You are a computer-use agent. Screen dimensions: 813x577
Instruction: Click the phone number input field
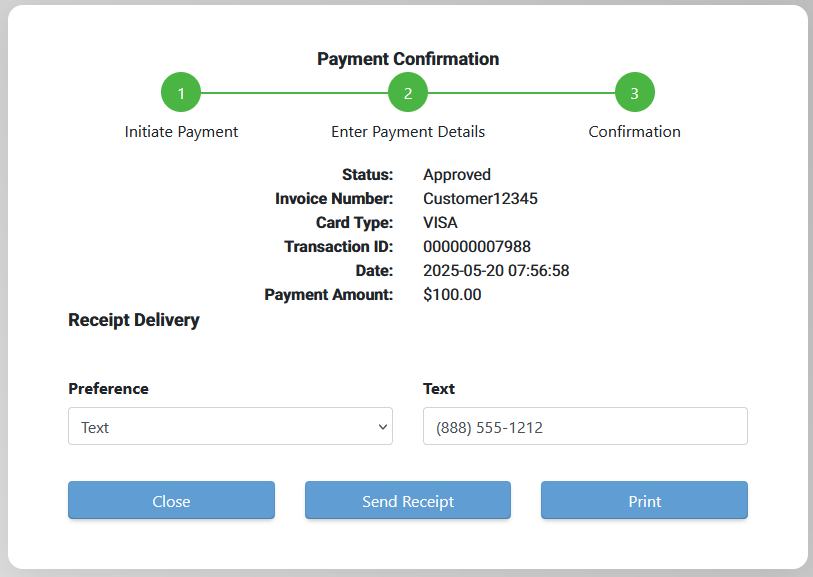coord(585,426)
